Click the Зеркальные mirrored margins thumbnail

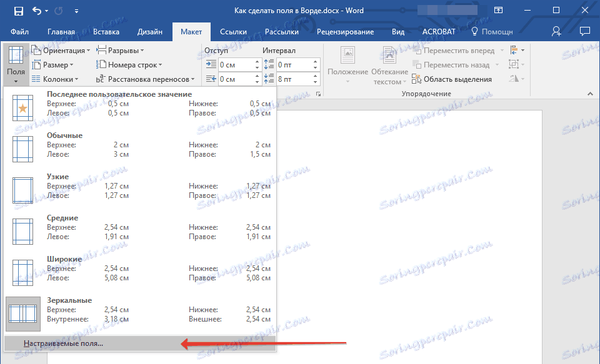pyautogui.click(x=23, y=314)
